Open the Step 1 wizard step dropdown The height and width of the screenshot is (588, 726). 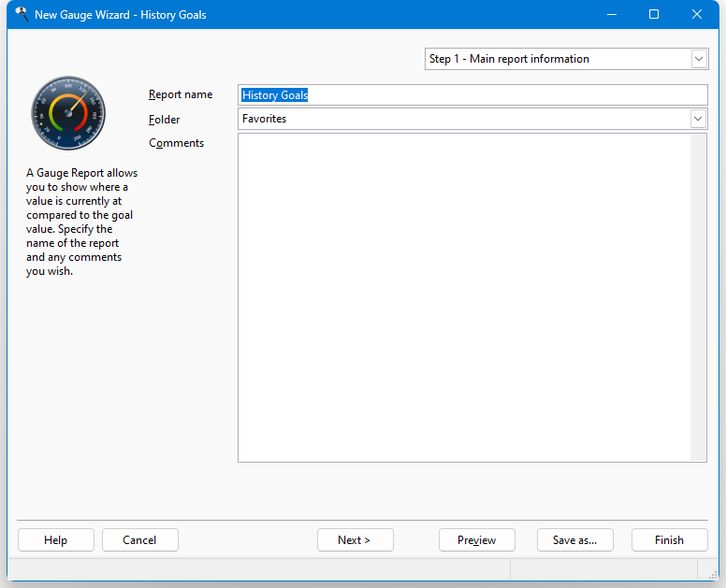(566, 59)
